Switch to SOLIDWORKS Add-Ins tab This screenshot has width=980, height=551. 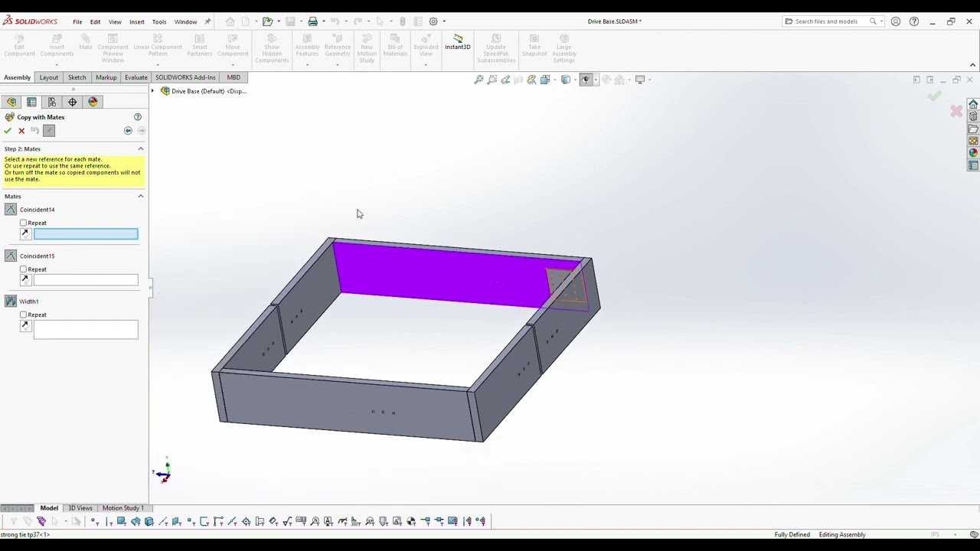point(185,77)
